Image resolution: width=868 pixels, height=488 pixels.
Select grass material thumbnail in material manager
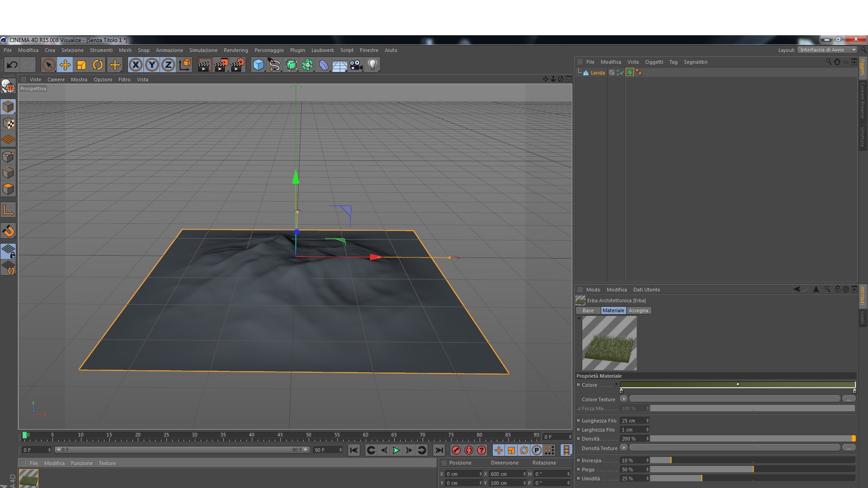click(28, 478)
